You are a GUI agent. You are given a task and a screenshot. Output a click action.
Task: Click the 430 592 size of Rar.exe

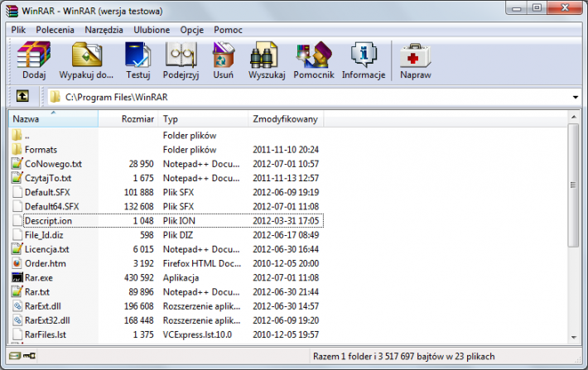pyautogui.click(x=139, y=278)
